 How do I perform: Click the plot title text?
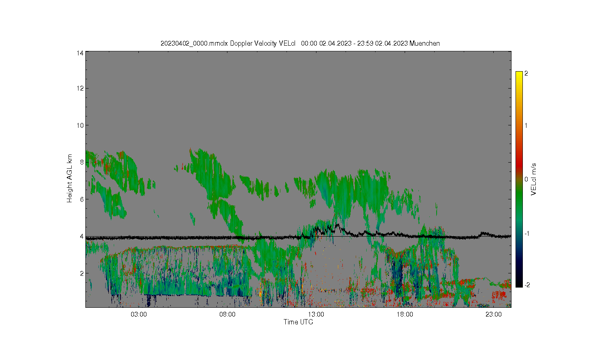click(300, 43)
